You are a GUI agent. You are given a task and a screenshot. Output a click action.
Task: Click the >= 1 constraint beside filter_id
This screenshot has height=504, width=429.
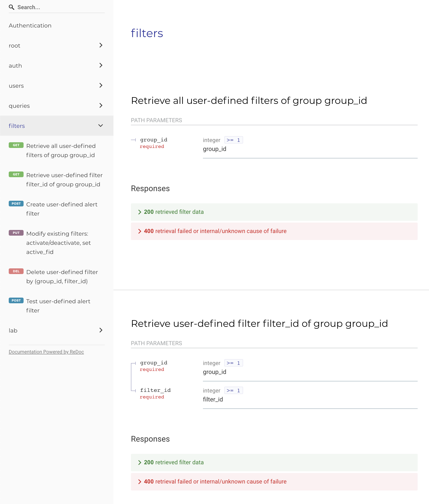(233, 391)
